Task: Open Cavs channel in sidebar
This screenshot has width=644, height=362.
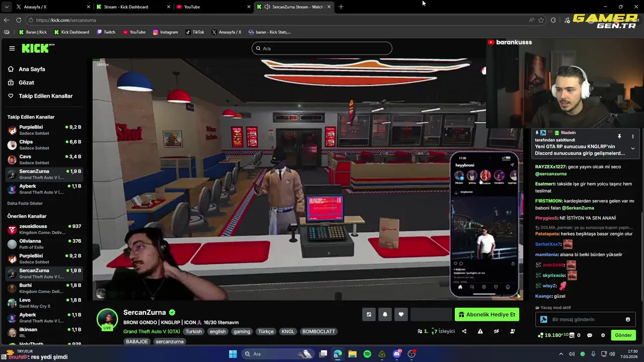Action: (x=44, y=159)
